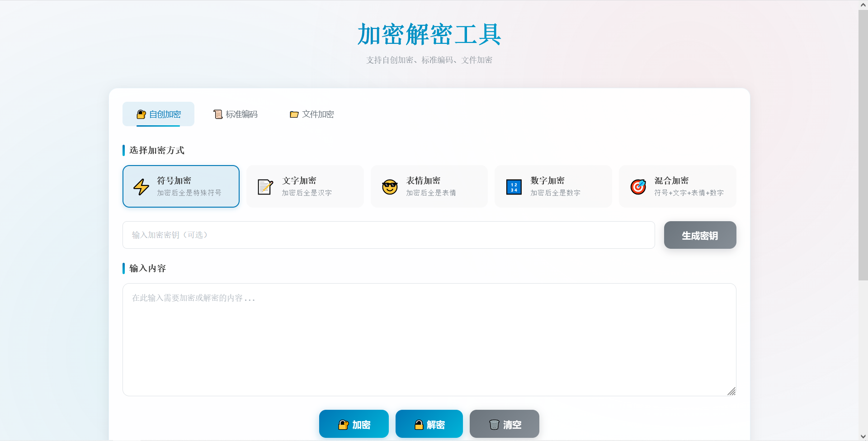Image resolution: width=868 pixels, height=441 pixels.
Task: Click the open lock icon in 加密 button
Action: coord(344,425)
